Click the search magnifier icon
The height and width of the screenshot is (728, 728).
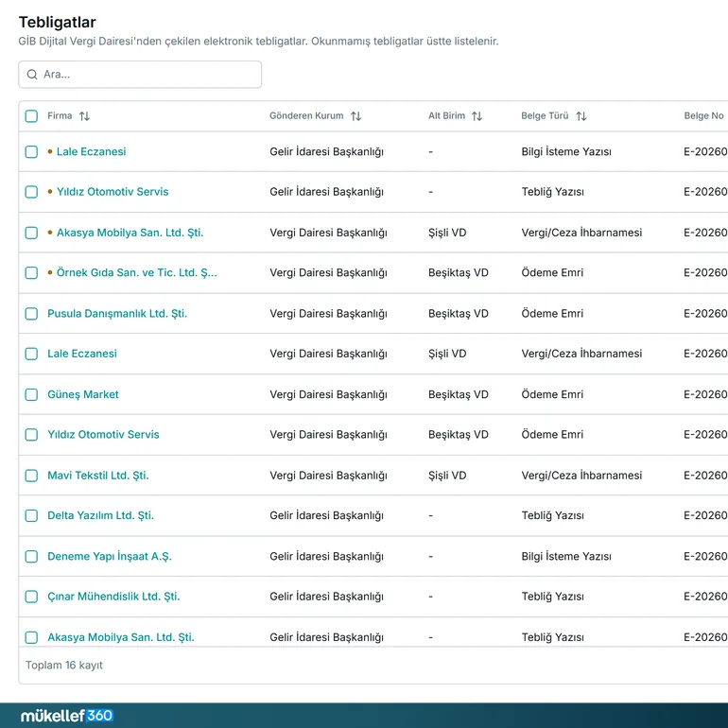pyautogui.click(x=32, y=75)
